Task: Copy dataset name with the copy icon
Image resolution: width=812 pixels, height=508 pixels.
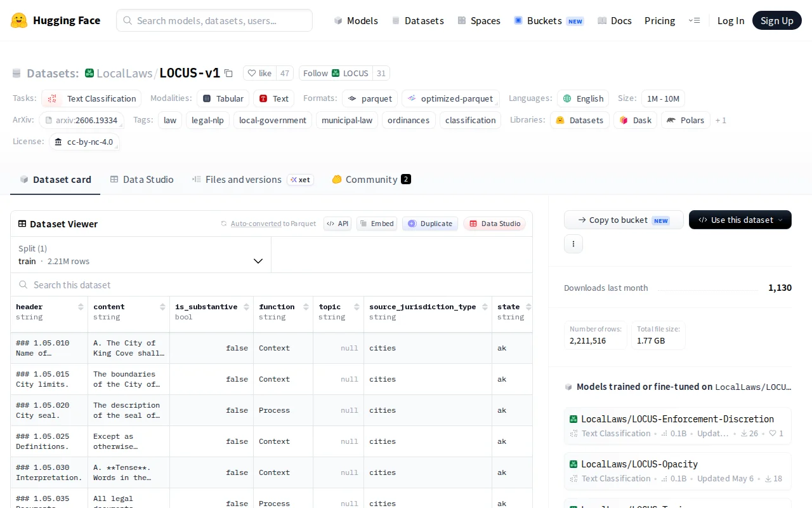Action: [228, 73]
